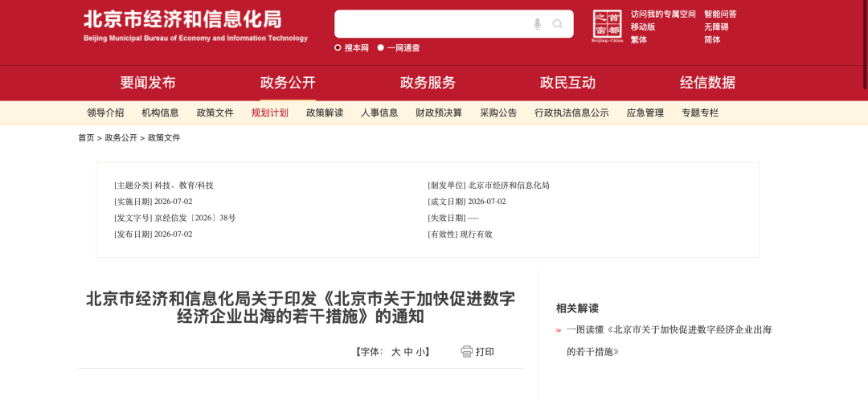Switch to 简体 Chinese
868x400 pixels.
click(712, 40)
